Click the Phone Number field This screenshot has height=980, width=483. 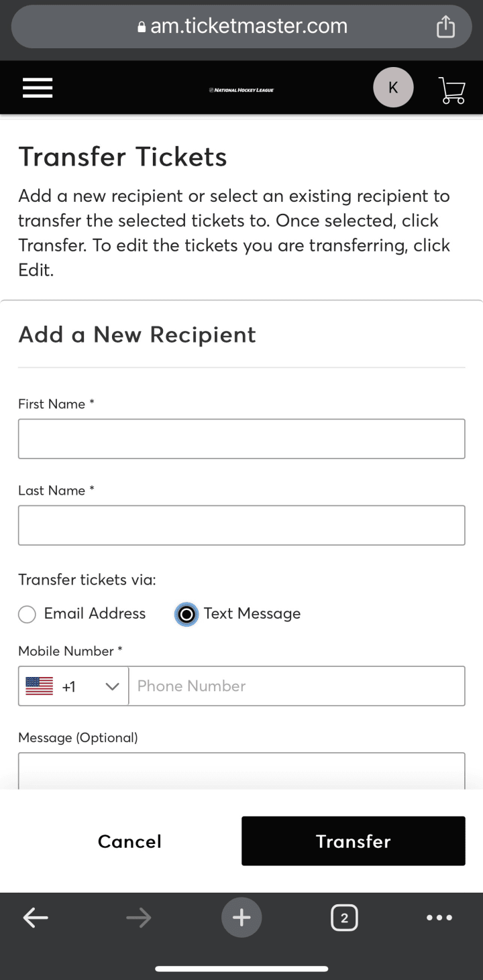296,686
